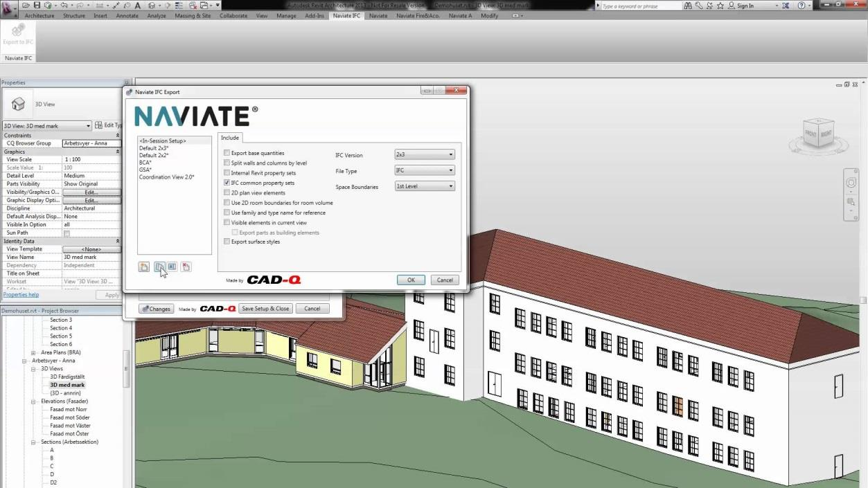Screen dimensions: 868x488
Task: Click the duplicate setup icon below setup list
Action: point(159,267)
